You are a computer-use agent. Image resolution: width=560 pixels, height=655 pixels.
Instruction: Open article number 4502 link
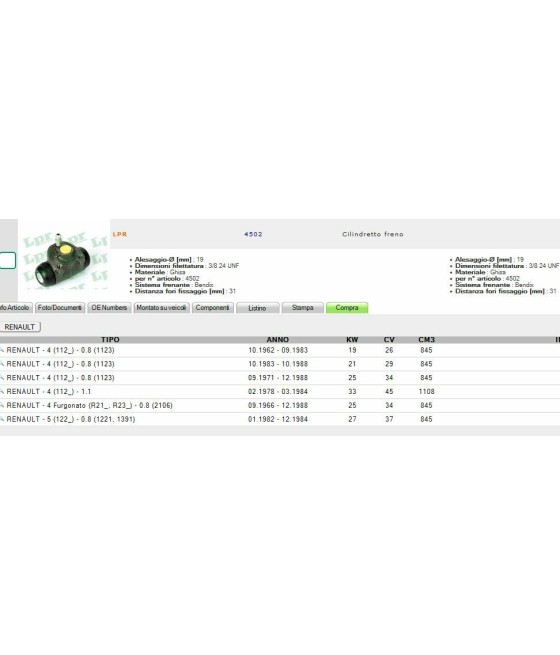(253, 234)
